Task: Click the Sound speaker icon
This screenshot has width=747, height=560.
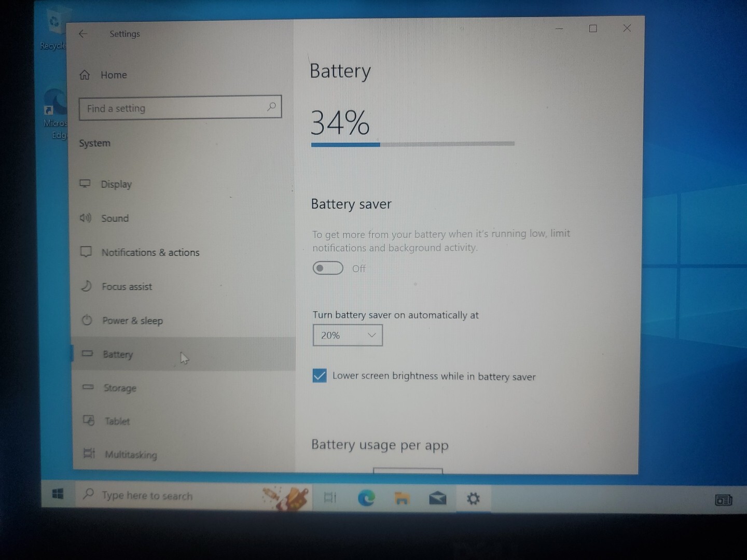Action: tap(85, 218)
